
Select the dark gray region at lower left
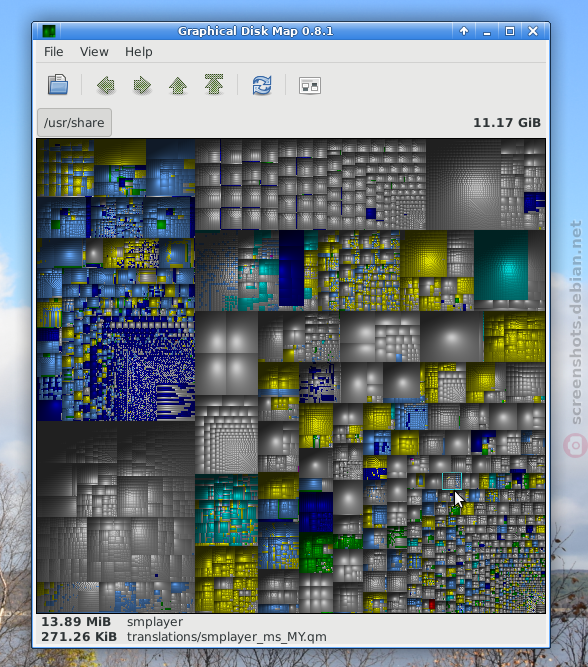[116, 501]
